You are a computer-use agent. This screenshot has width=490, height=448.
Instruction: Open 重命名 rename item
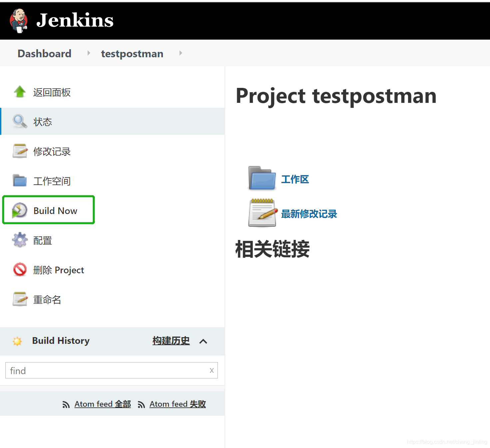(47, 300)
